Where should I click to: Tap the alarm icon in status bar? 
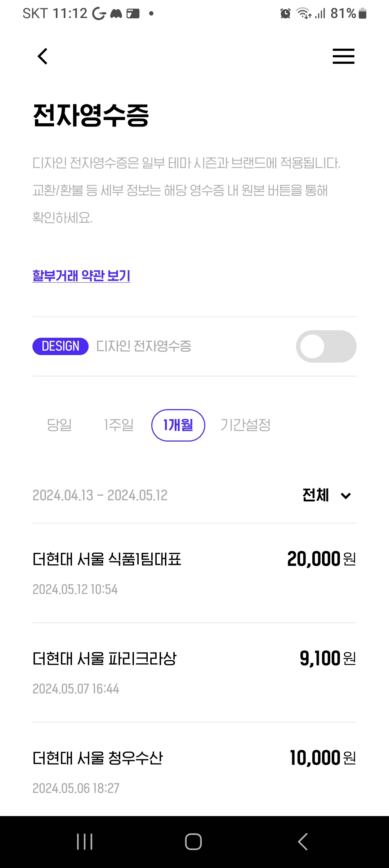pos(285,14)
